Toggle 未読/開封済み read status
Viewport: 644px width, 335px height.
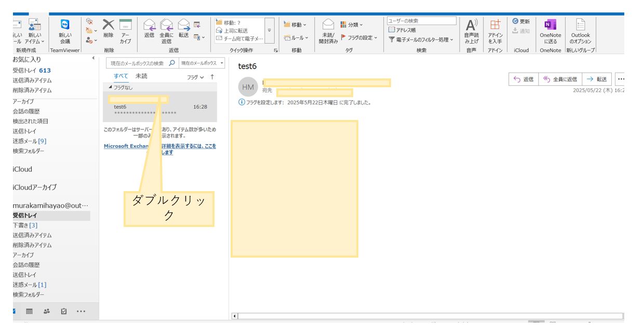[x=328, y=31]
